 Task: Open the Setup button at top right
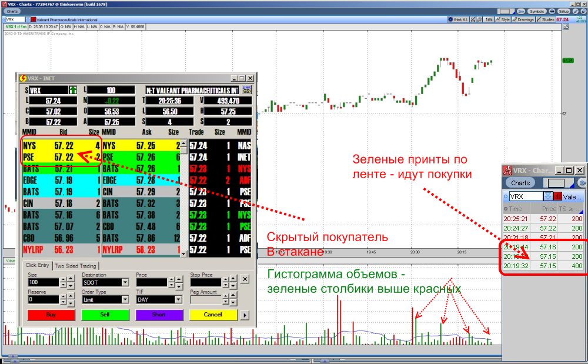click(x=564, y=11)
